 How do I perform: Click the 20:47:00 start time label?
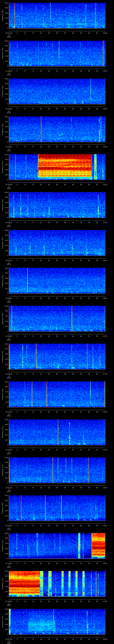[9, 639]
